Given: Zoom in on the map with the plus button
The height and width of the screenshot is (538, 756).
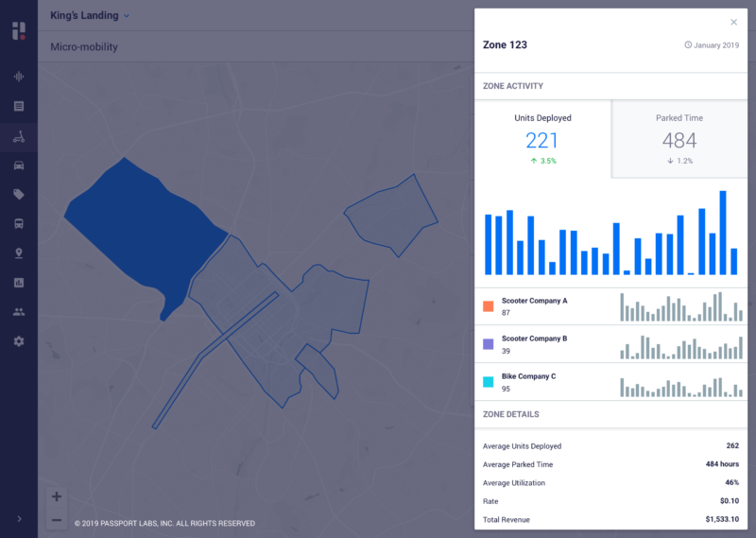Looking at the screenshot, I should (57, 496).
